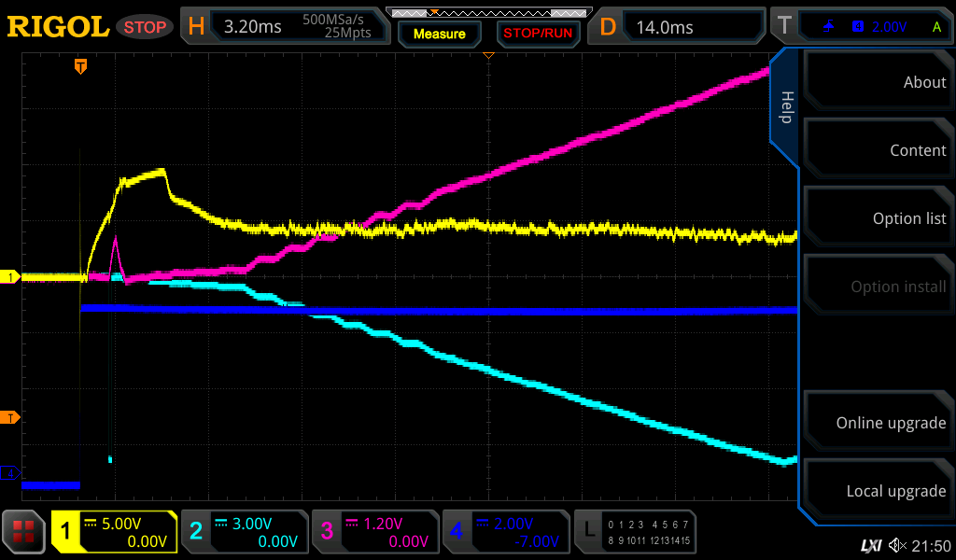Collapse the Help side tab
Screen dimensions: 956x560
pyautogui.click(x=786, y=107)
